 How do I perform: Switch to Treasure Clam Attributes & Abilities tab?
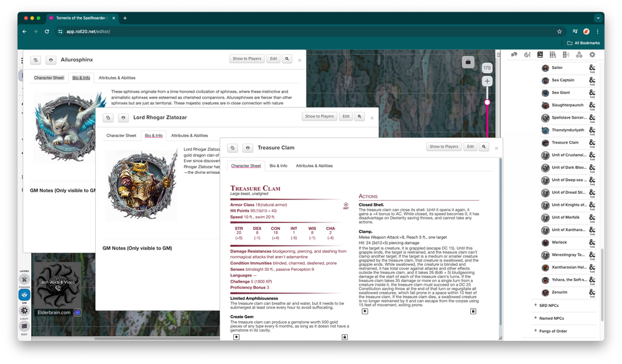[314, 166]
